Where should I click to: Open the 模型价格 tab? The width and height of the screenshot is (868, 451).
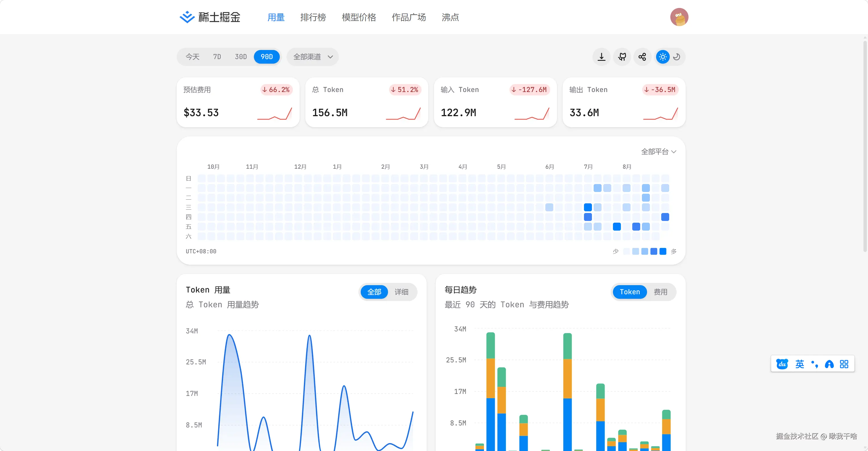[359, 17]
